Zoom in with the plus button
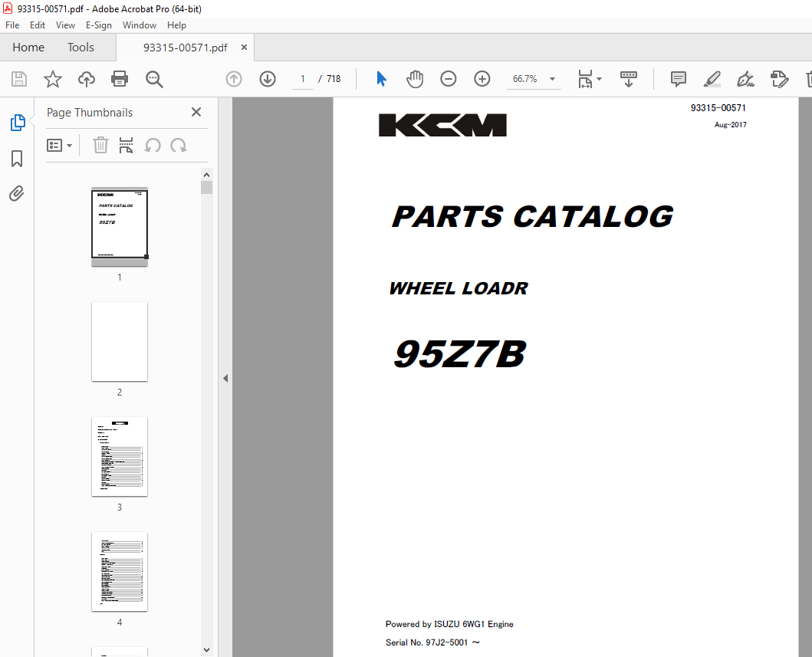This screenshot has width=812, height=657. coord(482,79)
